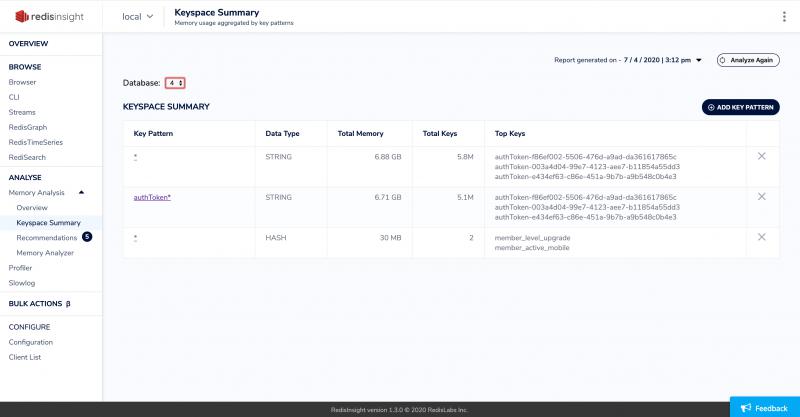Viewport: 800px width, 417px height.
Task: Open the * pattern in STRING row
Action: pos(135,157)
